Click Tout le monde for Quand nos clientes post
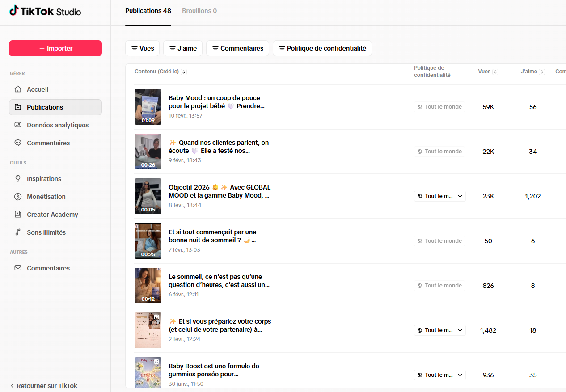 [x=439, y=152]
